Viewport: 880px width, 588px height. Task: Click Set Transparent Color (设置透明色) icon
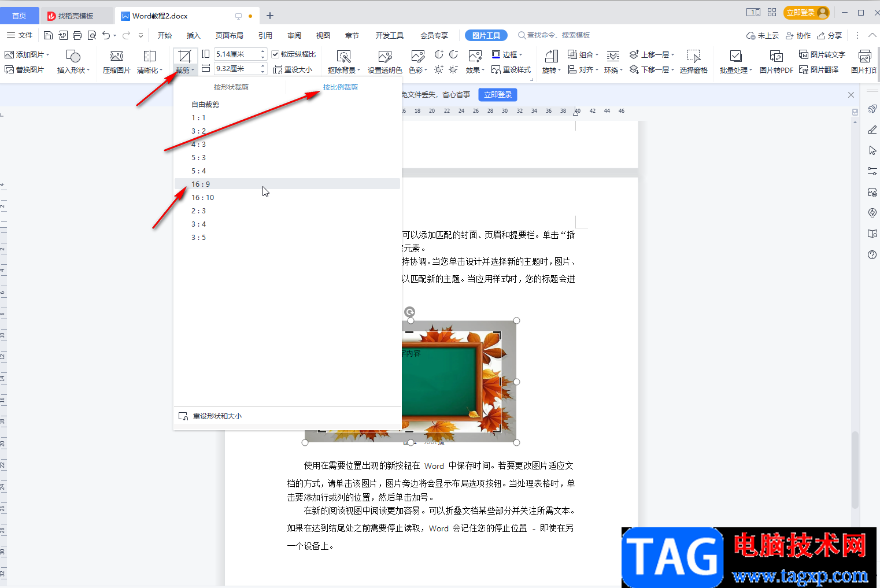pyautogui.click(x=385, y=56)
